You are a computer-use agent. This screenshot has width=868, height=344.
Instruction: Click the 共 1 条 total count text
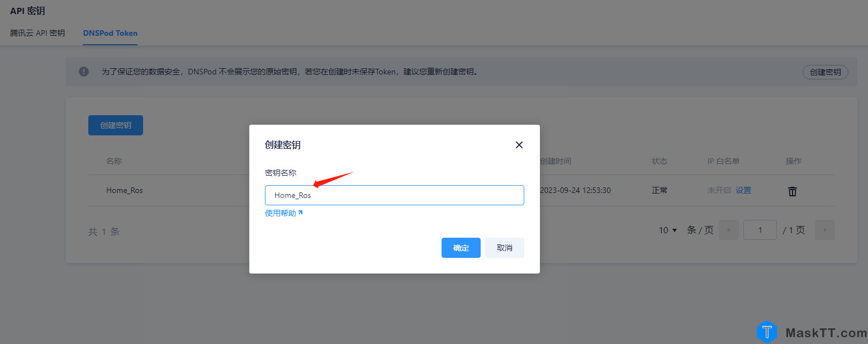point(104,232)
